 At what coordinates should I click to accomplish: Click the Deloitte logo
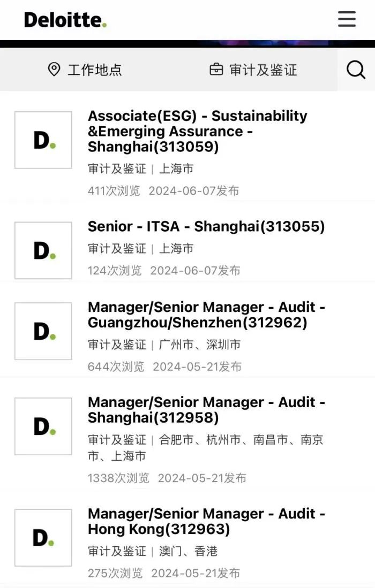pos(65,19)
